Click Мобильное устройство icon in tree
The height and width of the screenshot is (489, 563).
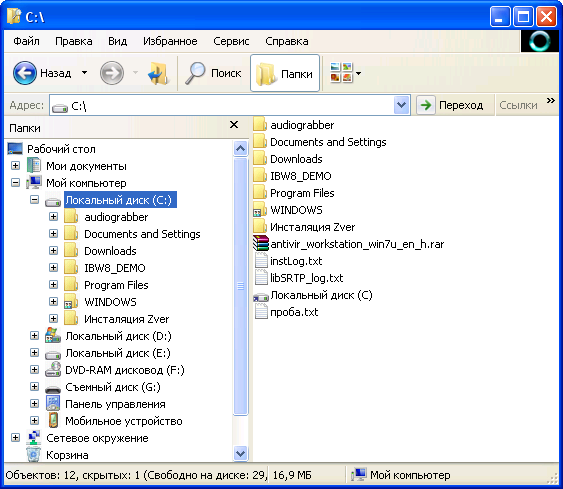pyautogui.click(x=53, y=420)
